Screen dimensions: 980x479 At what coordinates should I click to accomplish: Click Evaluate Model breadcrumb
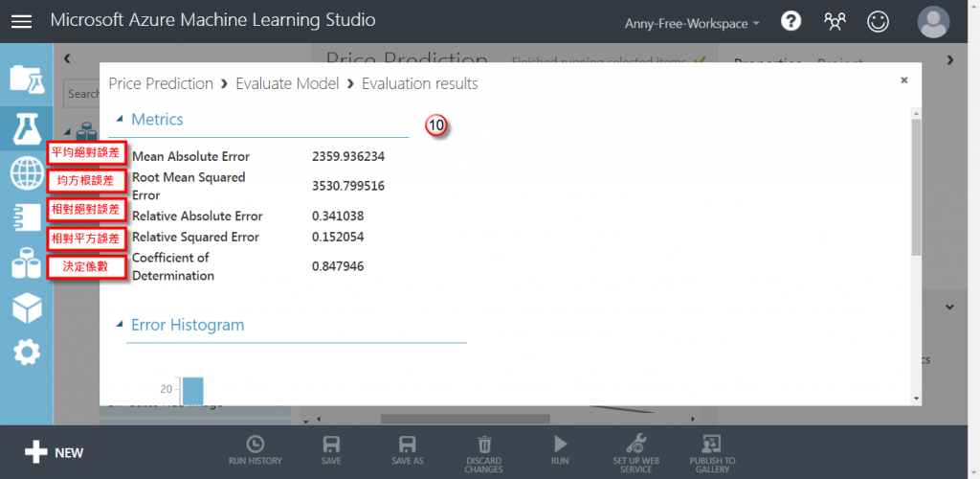click(x=287, y=83)
